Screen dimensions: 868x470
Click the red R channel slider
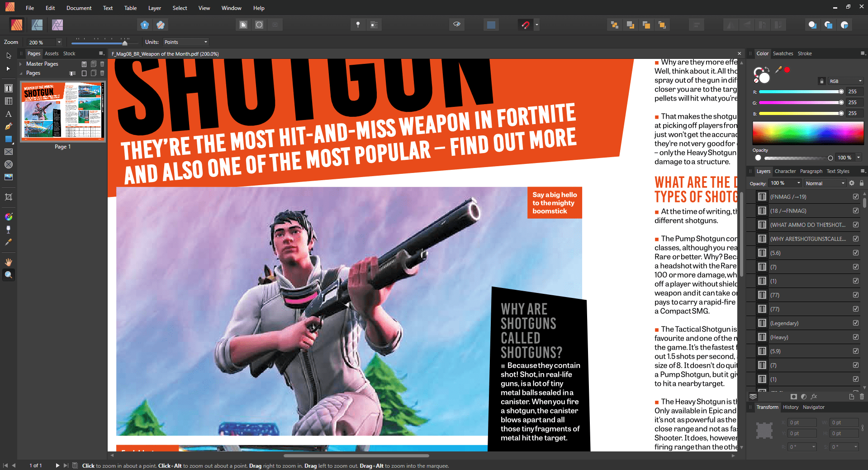[801, 91]
